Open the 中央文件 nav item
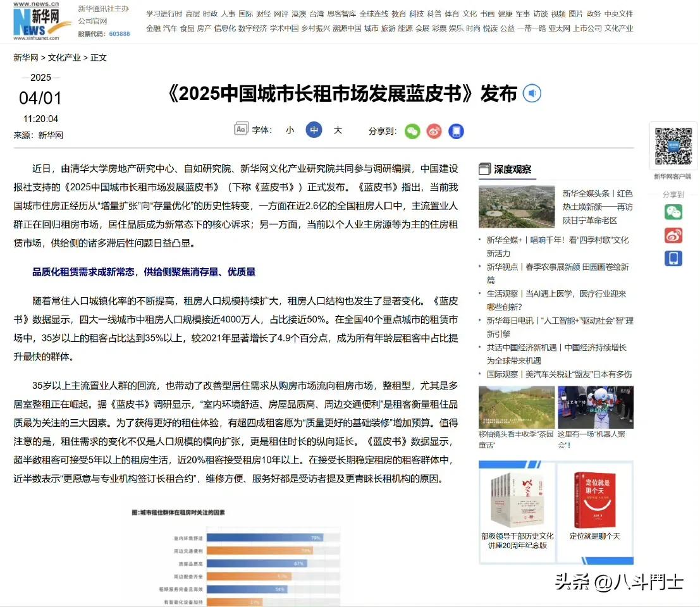Image resolution: width=700 pixels, height=607 pixels. [x=619, y=14]
